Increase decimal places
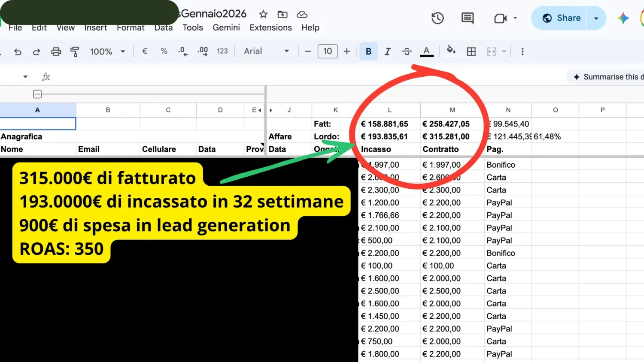This screenshot has width=644, height=362. [x=203, y=51]
